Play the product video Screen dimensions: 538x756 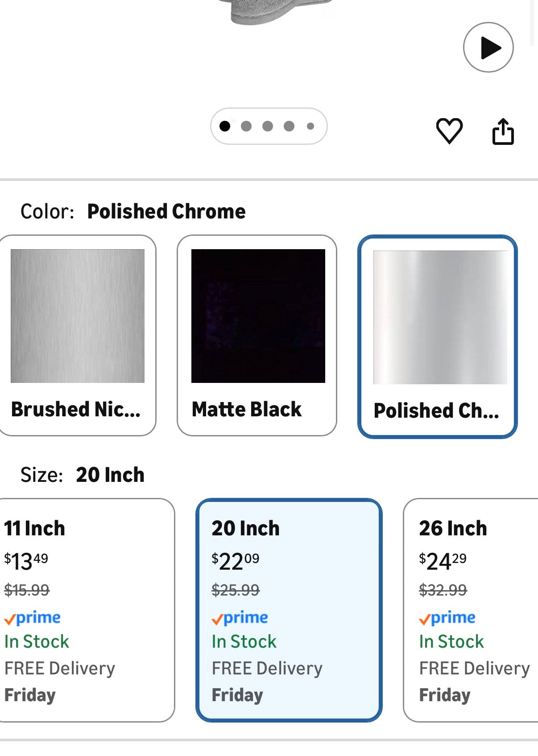point(488,47)
